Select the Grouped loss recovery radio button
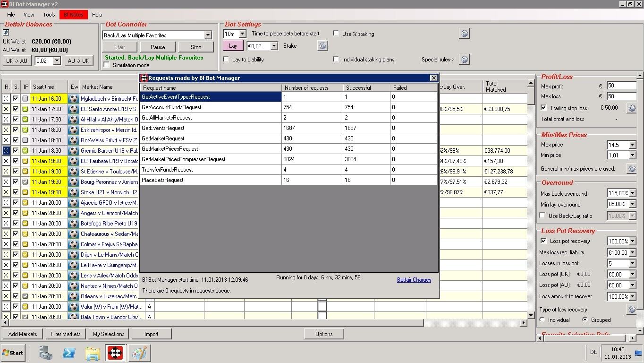Image resolution: width=644 pixels, height=363 pixels. click(x=585, y=320)
